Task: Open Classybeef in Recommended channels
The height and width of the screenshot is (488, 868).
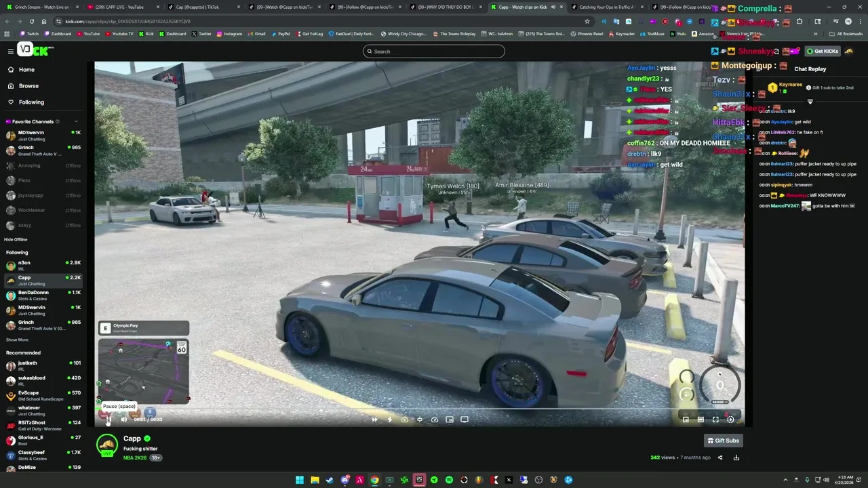Action: point(43,455)
